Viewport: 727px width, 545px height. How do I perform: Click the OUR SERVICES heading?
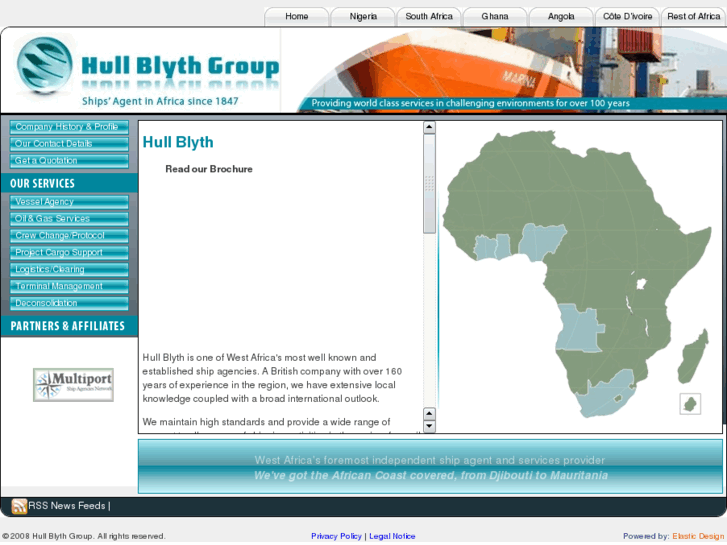click(42, 184)
